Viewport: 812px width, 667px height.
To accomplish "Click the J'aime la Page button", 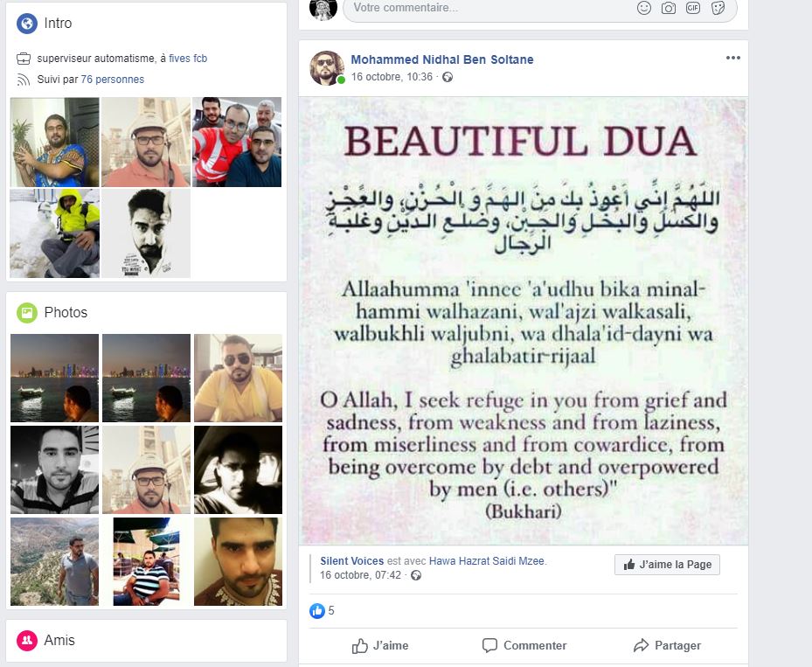I will click(667, 565).
